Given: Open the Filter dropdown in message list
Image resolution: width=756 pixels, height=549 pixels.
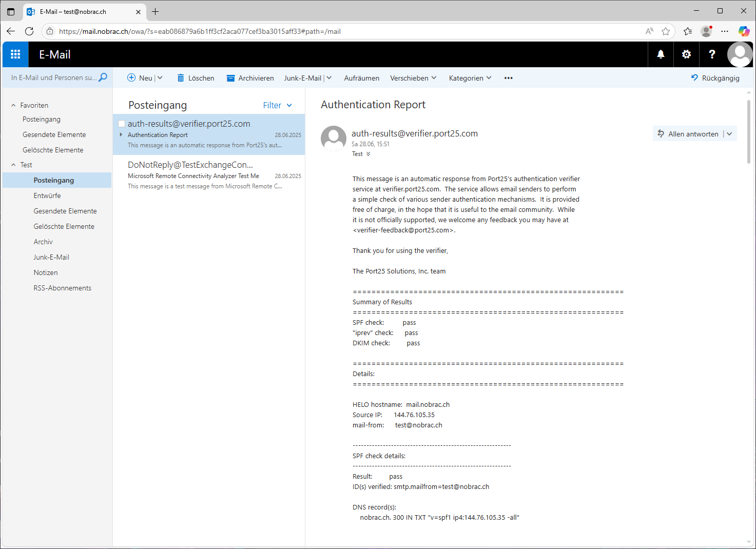Looking at the screenshot, I should point(278,105).
